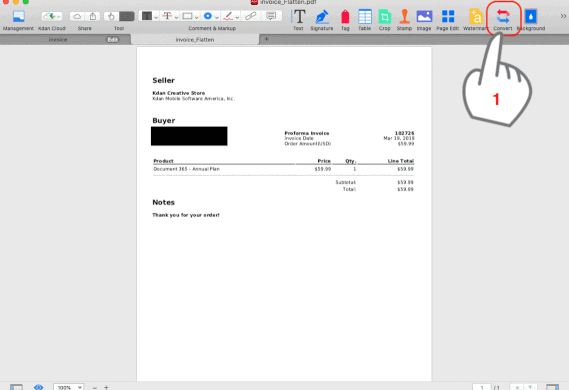Go to previous page arrow
The image size is (569, 390).
pos(517,387)
